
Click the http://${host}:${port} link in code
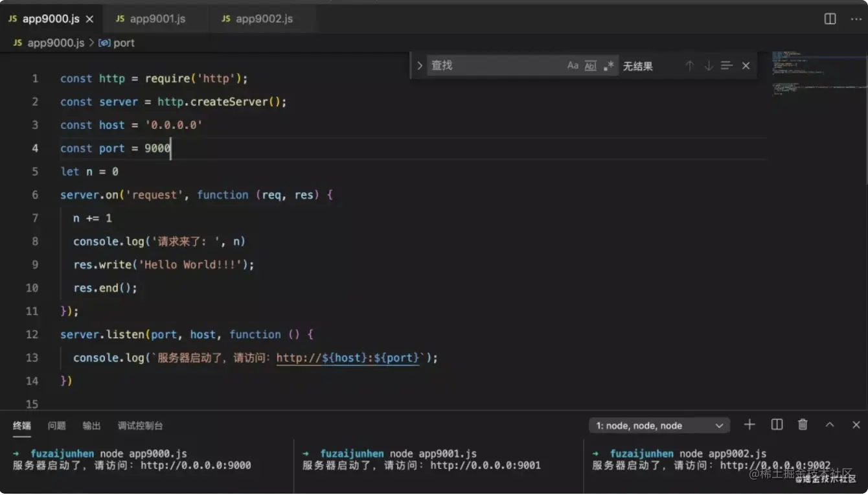coord(348,358)
